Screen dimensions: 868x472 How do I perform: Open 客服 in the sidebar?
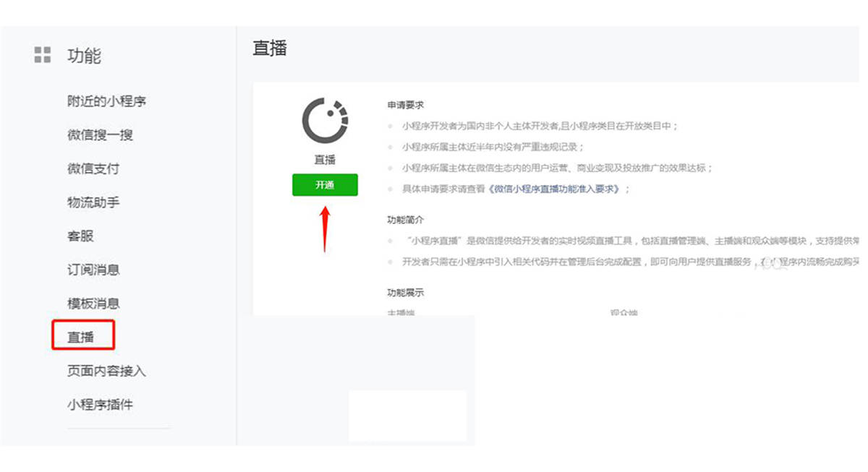80,236
